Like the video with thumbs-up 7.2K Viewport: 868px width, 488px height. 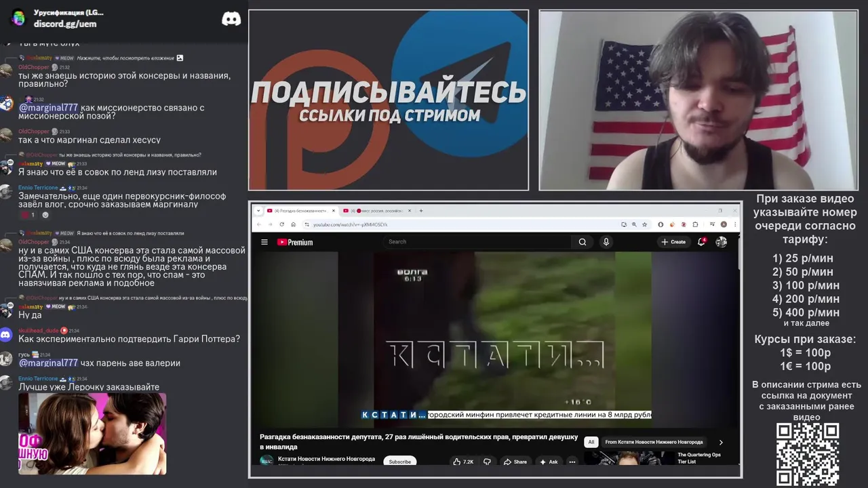click(x=464, y=462)
